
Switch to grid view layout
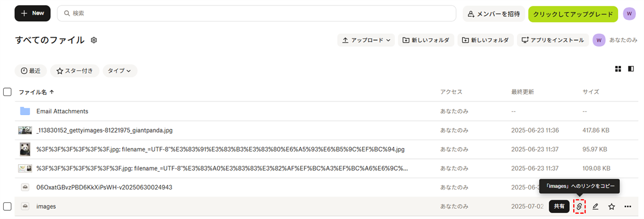(x=618, y=69)
